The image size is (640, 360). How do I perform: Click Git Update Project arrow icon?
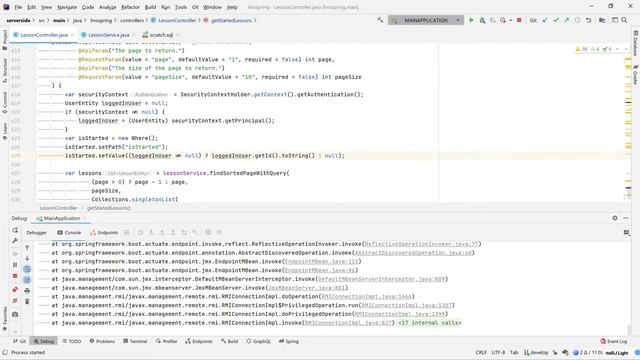545,20
